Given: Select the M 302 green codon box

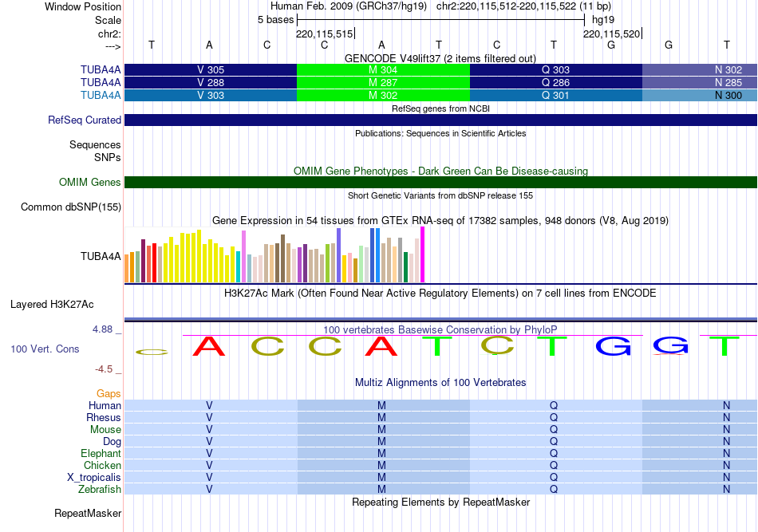Looking at the screenshot, I should tap(383, 95).
